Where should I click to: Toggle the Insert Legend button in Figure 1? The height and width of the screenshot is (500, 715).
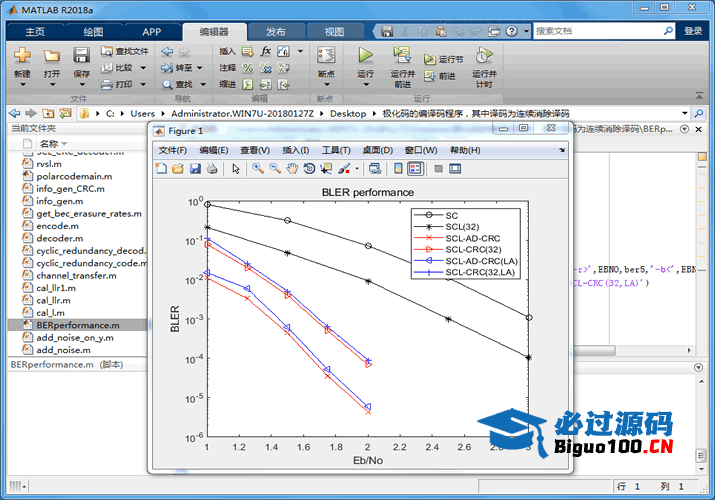[415, 169]
